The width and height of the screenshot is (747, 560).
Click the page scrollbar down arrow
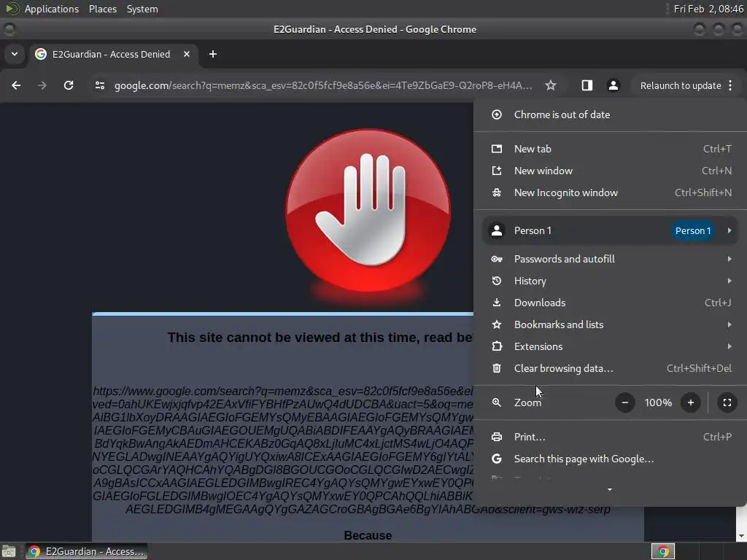(x=741, y=537)
